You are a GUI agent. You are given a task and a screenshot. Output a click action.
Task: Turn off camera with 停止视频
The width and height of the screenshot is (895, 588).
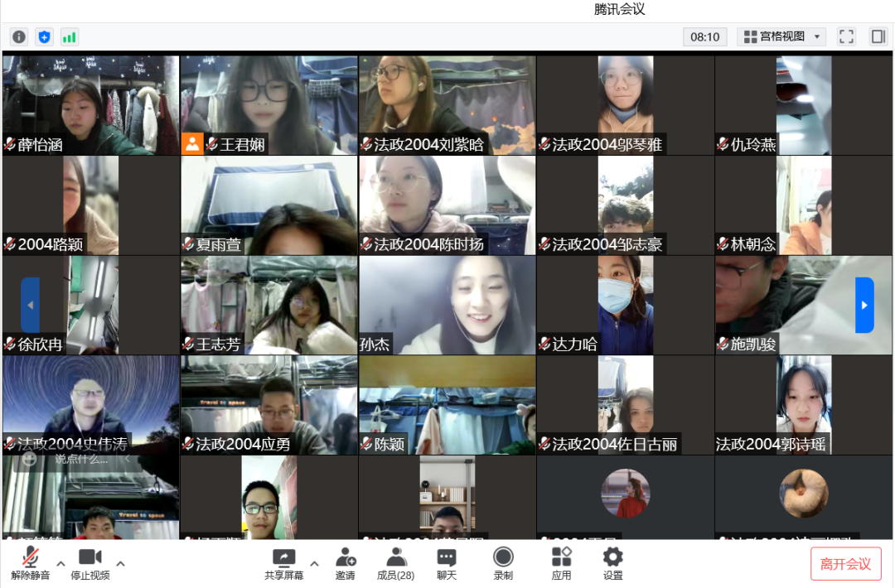[x=89, y=563]
